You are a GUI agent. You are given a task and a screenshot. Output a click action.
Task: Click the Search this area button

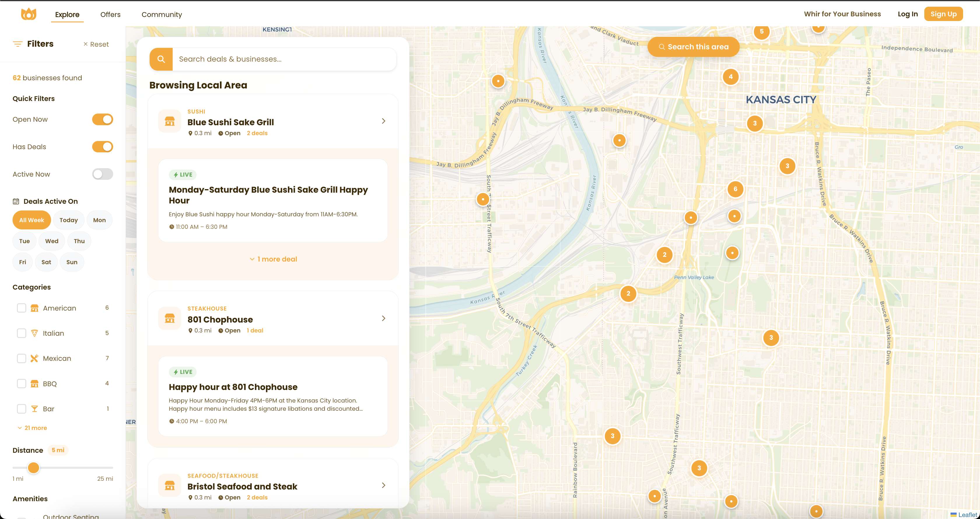point(694,47)
